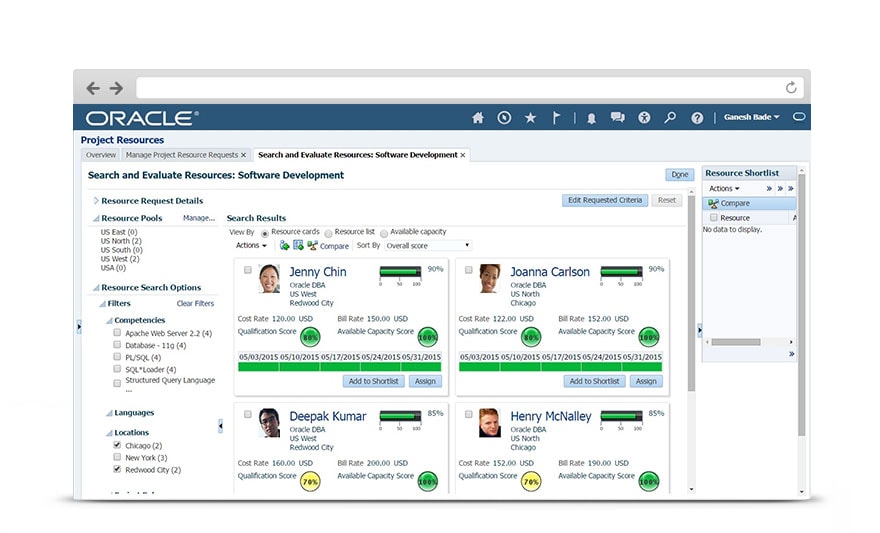Image resolution: width=880 pixels, height=533 pixels.
Task: Open the Sort By Overall score dropdown
Action: tap(428, 245)
